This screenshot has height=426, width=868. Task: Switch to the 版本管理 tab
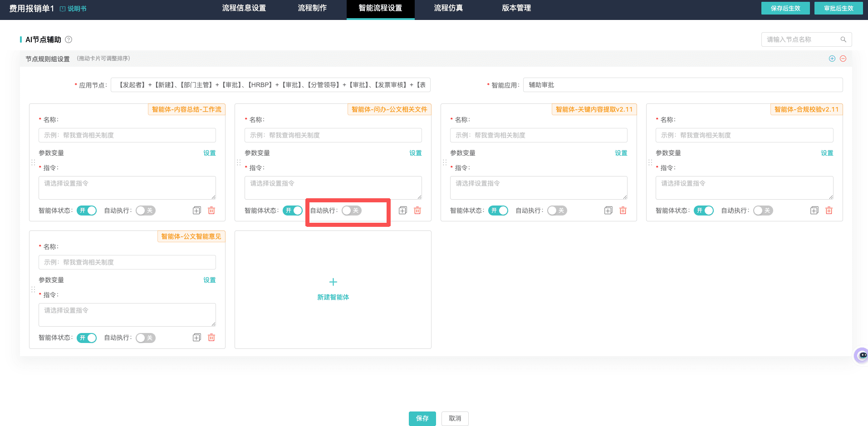[x=516, y=8]
